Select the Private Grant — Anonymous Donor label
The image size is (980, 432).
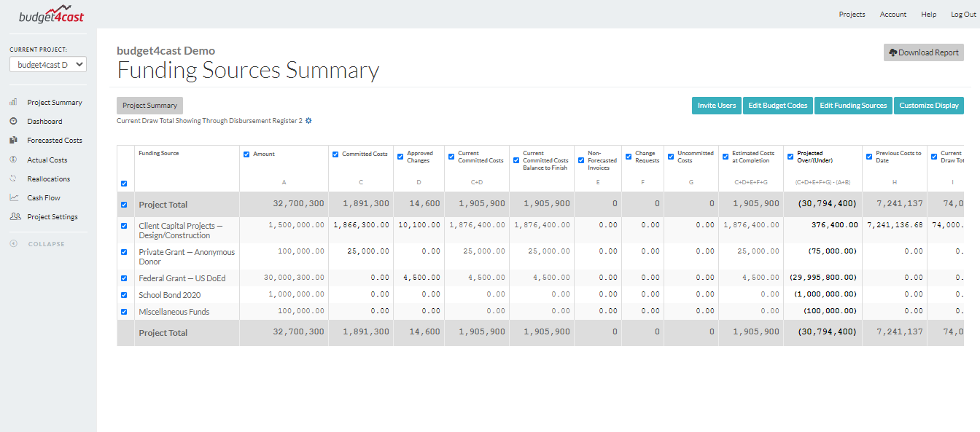coord(187,256)
